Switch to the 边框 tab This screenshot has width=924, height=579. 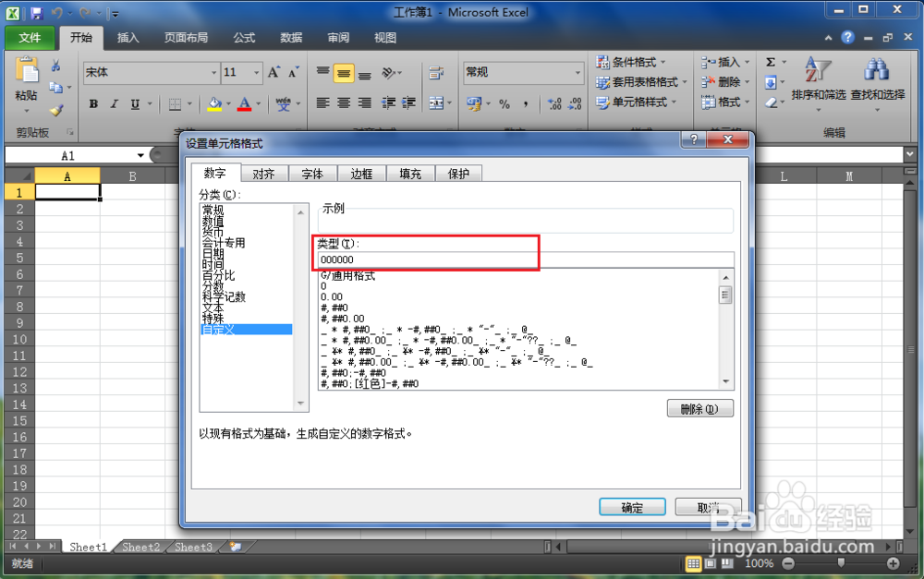(361, 173)
